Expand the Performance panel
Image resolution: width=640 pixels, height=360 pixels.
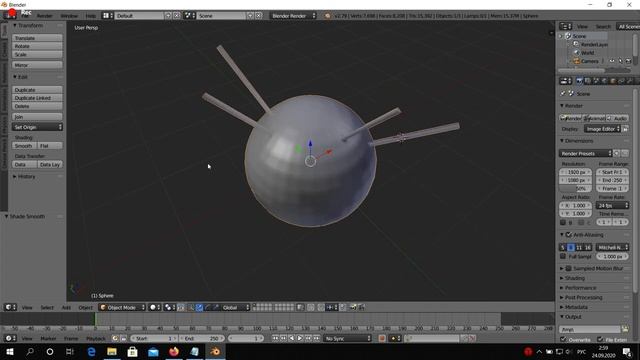pyautogui.click(x=580, y=288)
